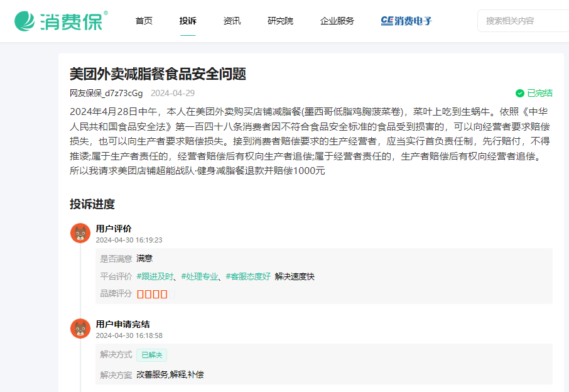Click the fifth empty 品牌评分 star
This screenshot has height=392, width=569.
[x=171, y=294]
